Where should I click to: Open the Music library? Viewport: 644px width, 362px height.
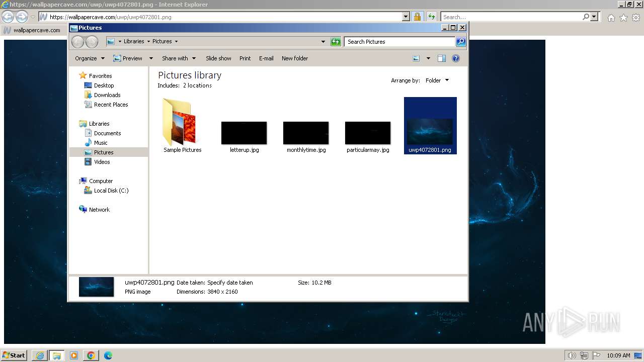pyautogui.click(x=101, y=143)
